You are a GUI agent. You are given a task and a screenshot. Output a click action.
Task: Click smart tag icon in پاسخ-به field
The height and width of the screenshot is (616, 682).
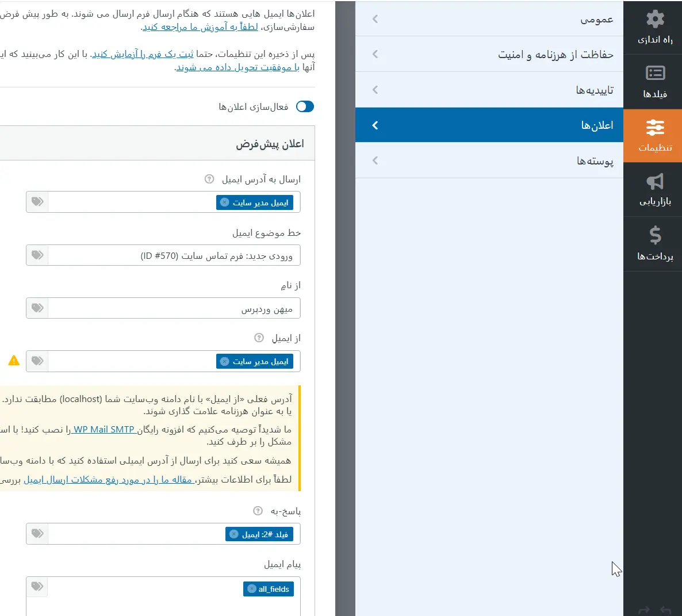point(37,533)
